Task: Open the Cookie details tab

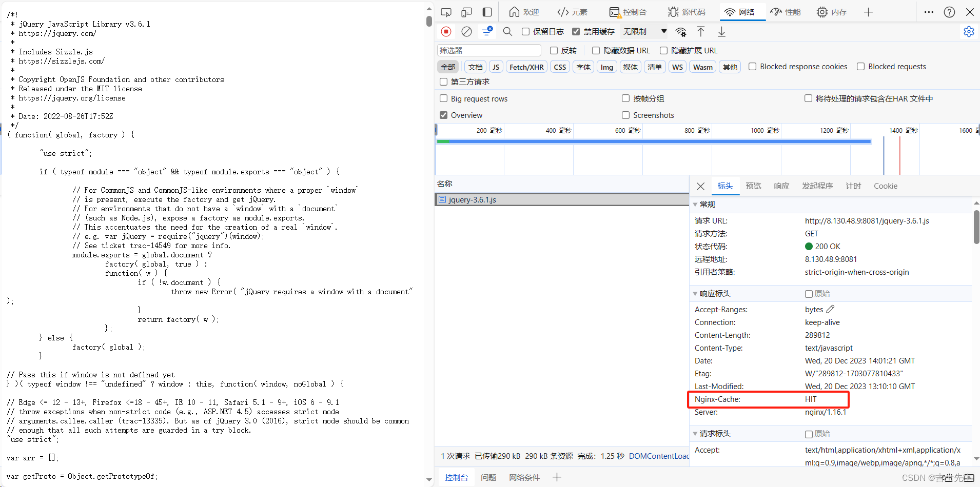Action: [886, 186]
